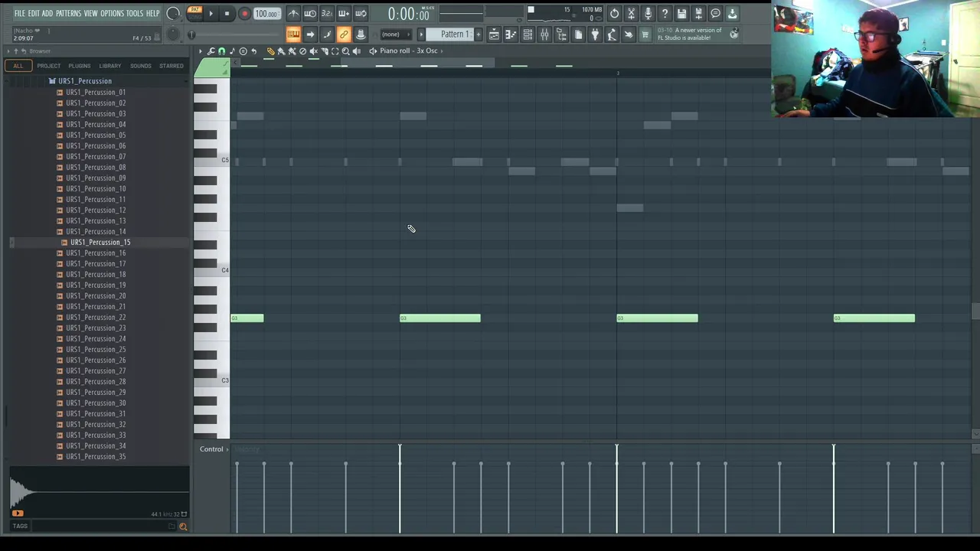Image resolution: width=980 pixels, height=551 pixels.
Task: Click the Stop button
Action: (227, 14)
